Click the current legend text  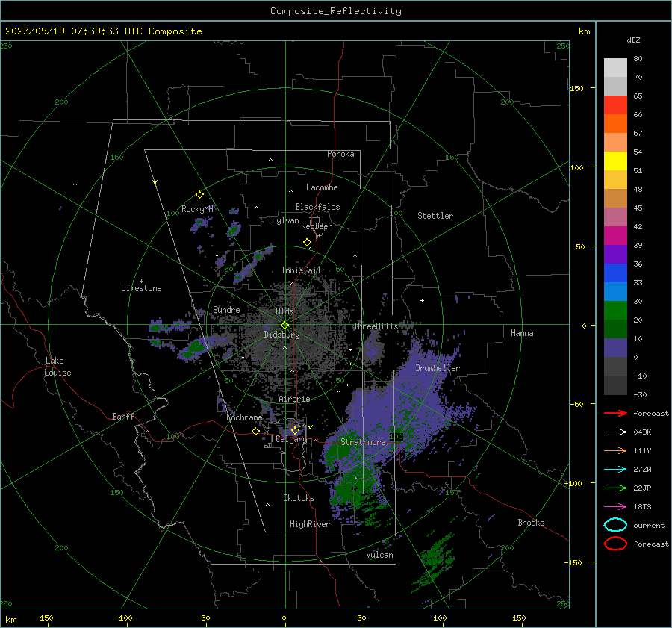coord(649,525)
